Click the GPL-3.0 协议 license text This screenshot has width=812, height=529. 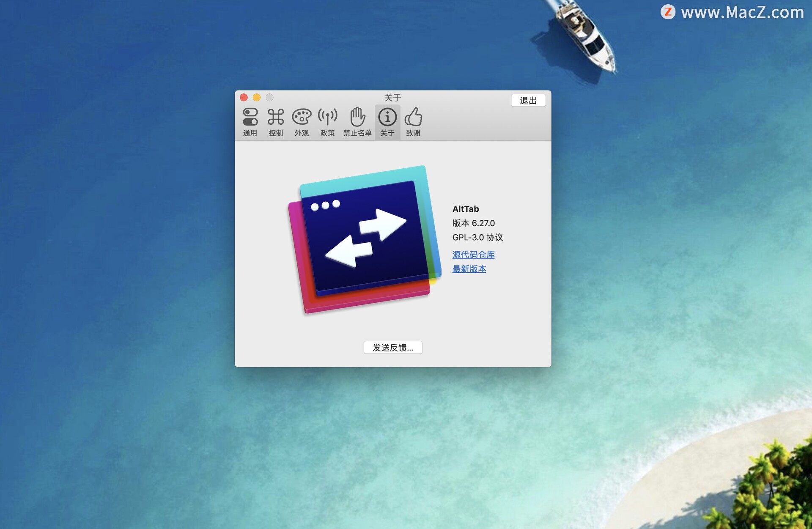[x=478, y=238]
